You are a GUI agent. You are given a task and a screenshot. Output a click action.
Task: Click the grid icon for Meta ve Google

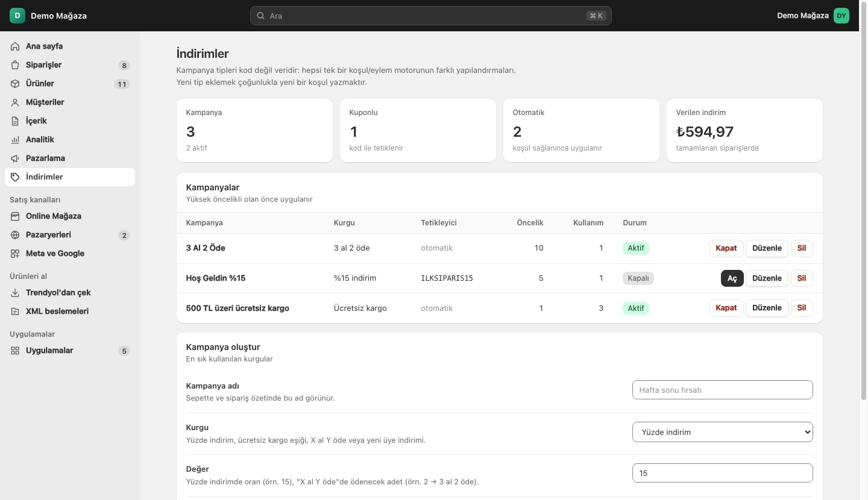pyautogui.click(x=15, y=254)
